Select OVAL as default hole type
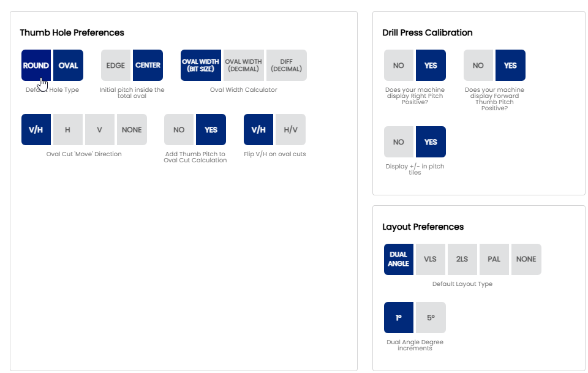588x373 pixels. click(68, 66)
